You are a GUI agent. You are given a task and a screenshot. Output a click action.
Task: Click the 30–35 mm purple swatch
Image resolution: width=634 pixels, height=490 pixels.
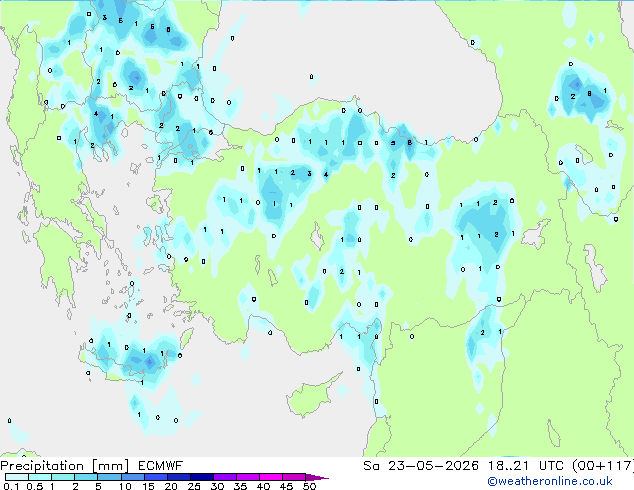tap(224, 477)
